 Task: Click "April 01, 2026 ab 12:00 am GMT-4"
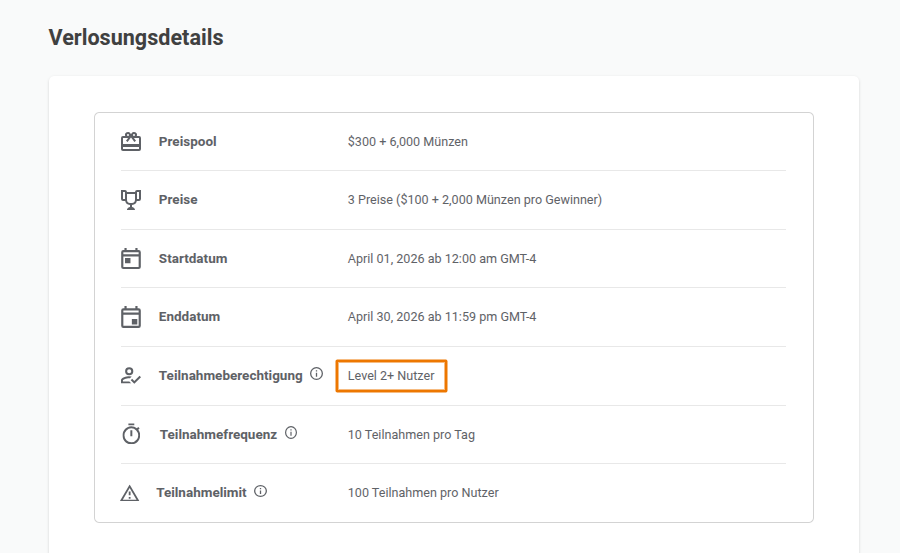click(442, 259)
